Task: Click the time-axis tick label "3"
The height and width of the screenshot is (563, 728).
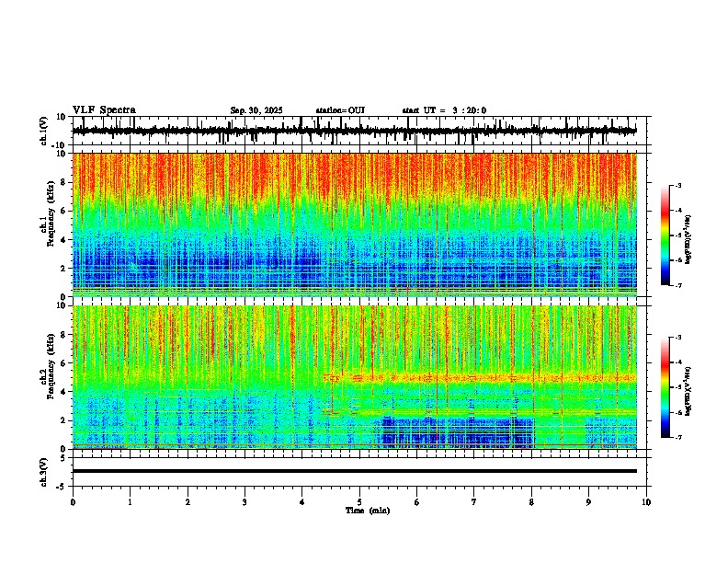Action: point(245,502)
